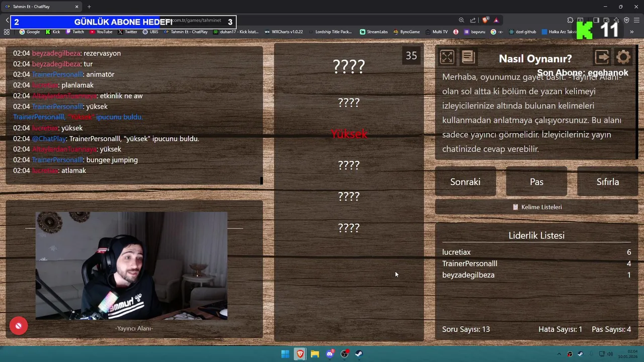The height and width of the screenshot is (362, 644).
Task: Click the zoom magnifier in address bar
Action: pyautogui.click(x=461, y=20)
